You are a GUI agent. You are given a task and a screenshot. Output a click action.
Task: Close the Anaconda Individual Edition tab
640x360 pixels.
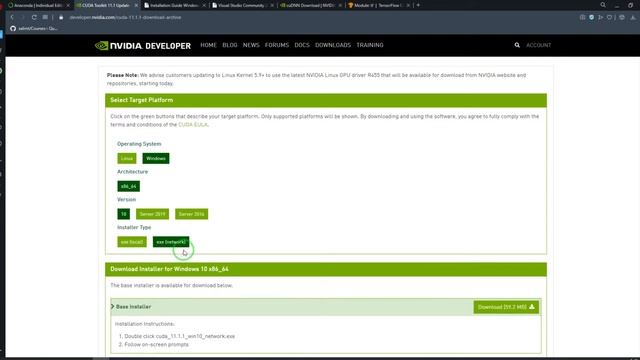(68, 5)
